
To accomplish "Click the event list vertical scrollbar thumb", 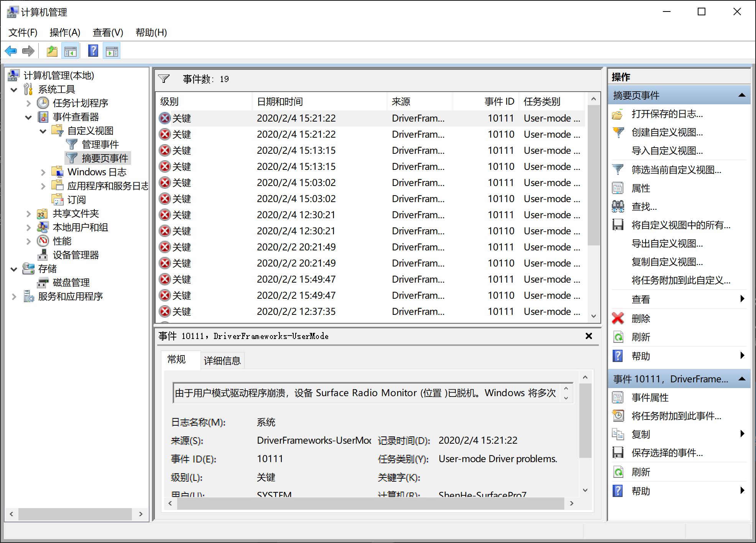I will (x=593, y=176).
